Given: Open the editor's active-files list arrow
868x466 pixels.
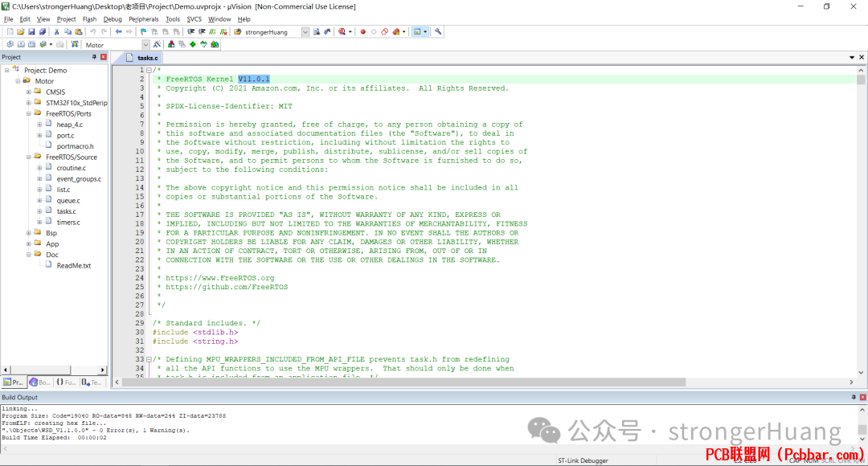Looking at the screenshot, I should point(852,58).
